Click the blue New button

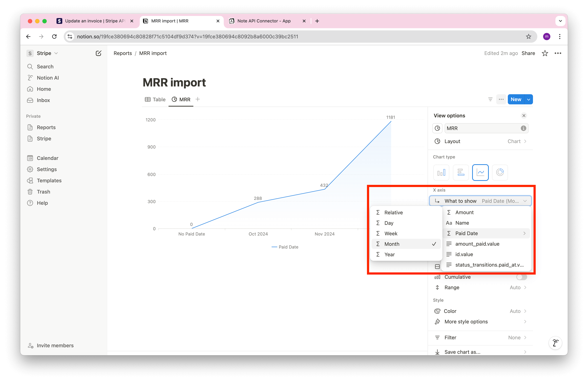[516, 99]
